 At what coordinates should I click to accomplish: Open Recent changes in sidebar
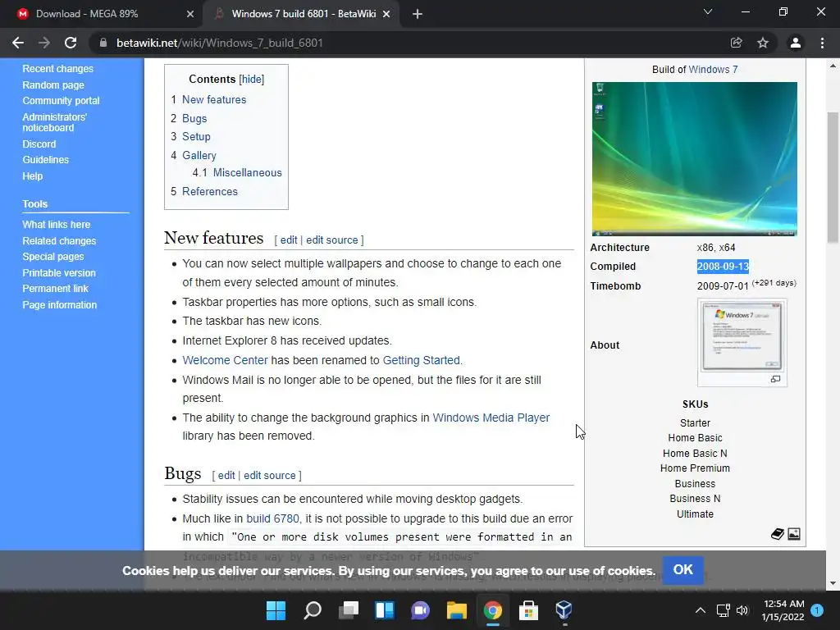pyautogui.click(x=58, y=69)
